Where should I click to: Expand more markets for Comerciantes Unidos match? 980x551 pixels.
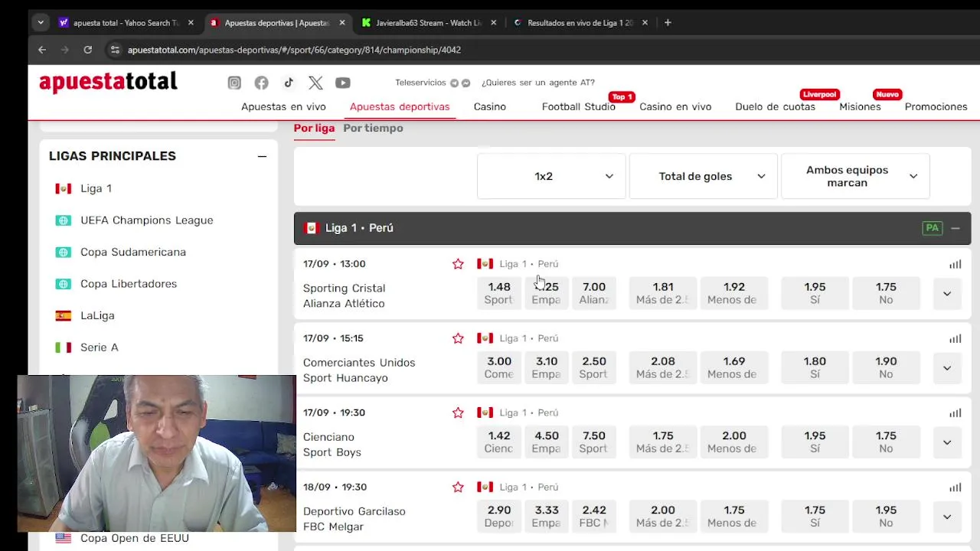[947, 368]
